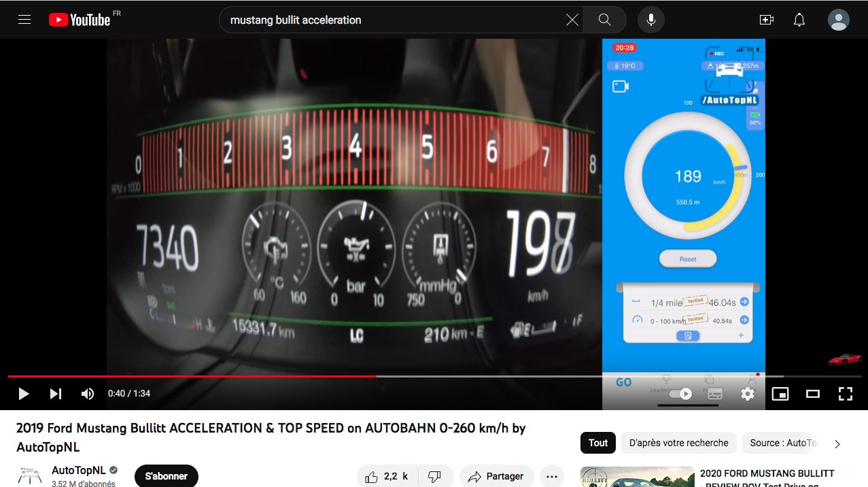Screen dimensions: 868x487
Task: Show more filter chips with the right chevron
Action: click(x=837, y=443)
